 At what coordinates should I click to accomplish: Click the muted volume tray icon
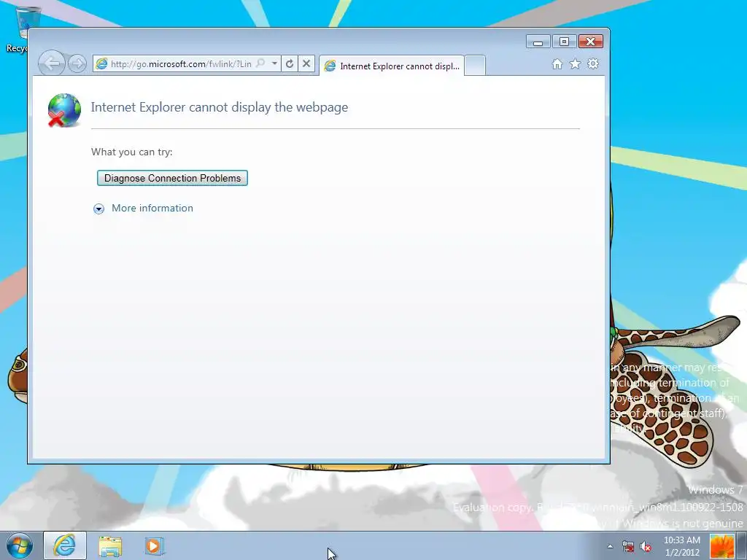[646, 547]
